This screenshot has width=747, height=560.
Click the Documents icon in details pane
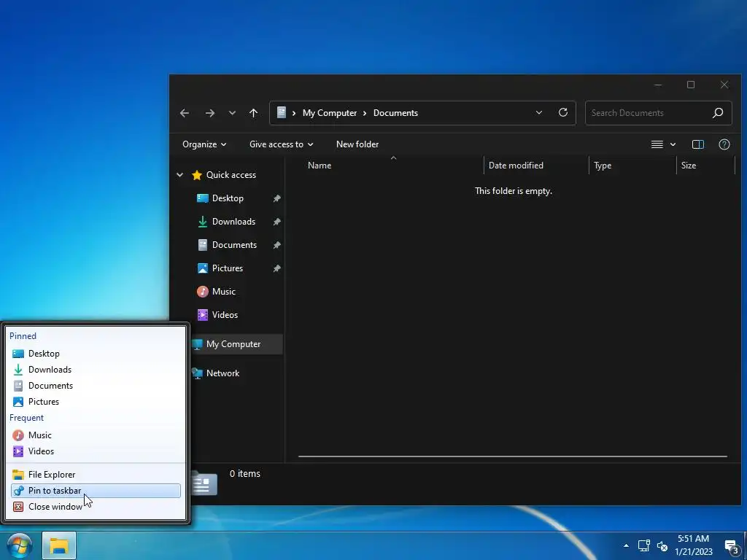pos(204,483)
